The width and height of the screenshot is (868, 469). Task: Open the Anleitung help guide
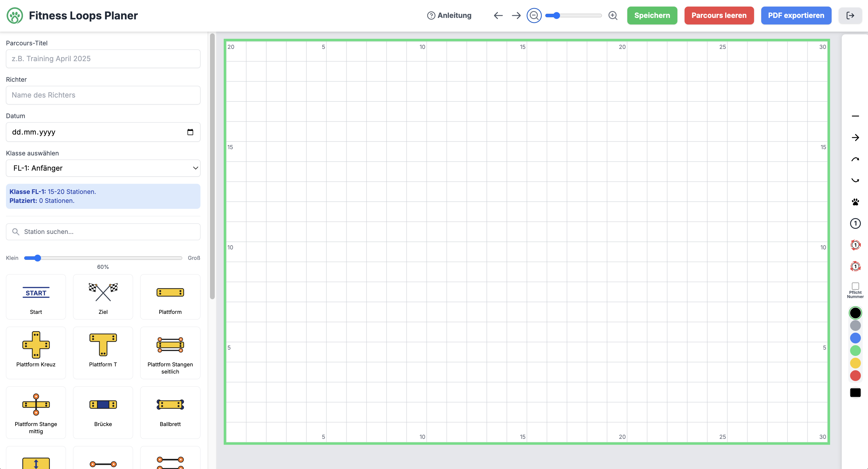pos(449,16)
